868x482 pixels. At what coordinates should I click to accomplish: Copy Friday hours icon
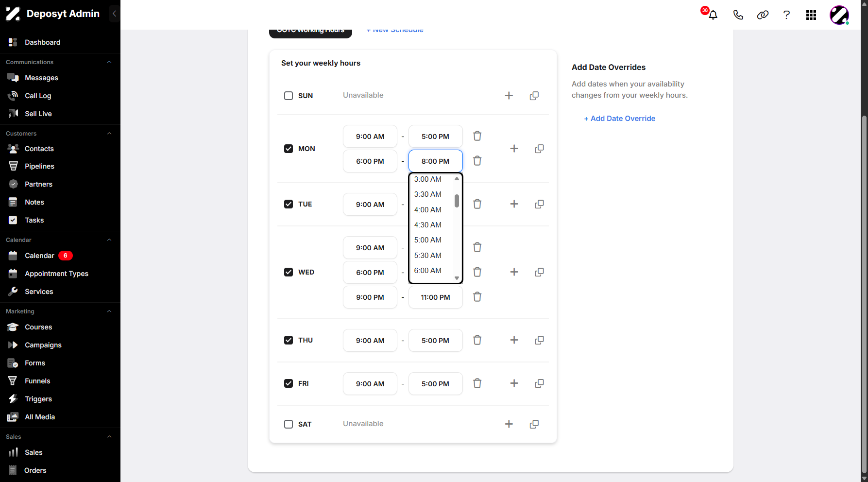539,383
